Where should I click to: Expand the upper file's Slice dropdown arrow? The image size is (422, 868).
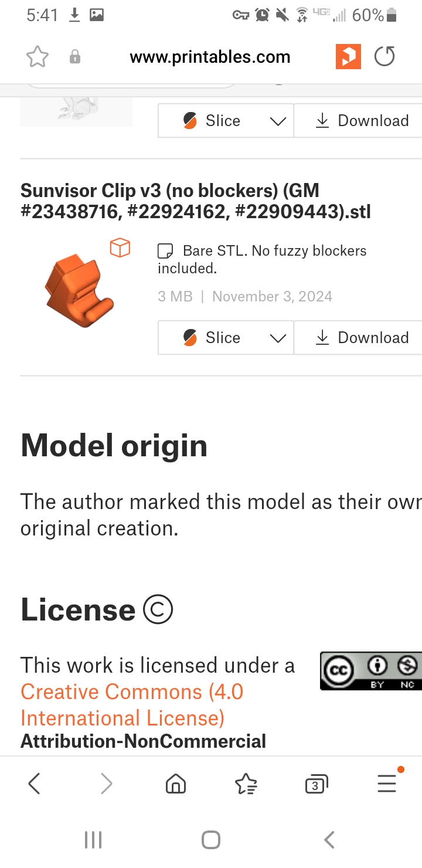[278, 121]
